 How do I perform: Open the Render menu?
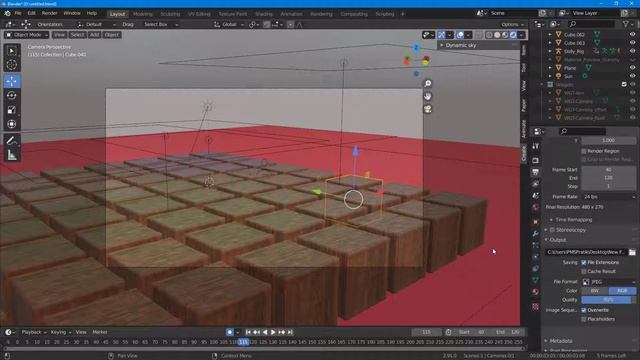coord(49,13)
